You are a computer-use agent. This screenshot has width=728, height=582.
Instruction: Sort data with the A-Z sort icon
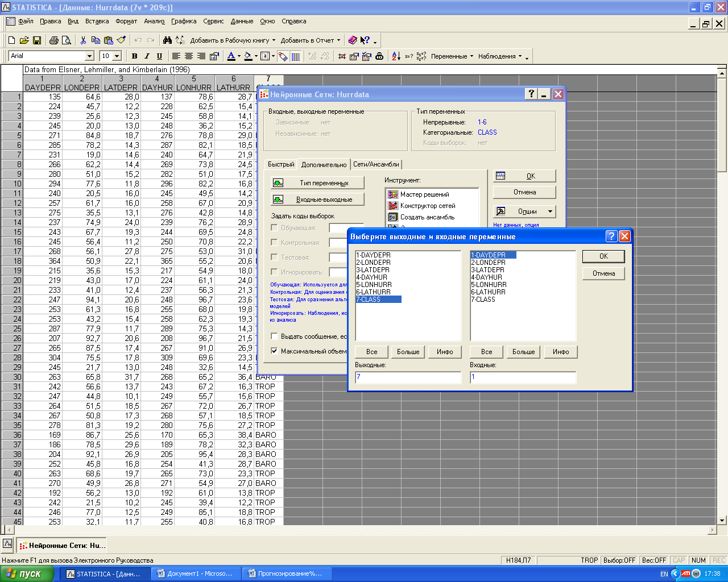click(396, 56)
